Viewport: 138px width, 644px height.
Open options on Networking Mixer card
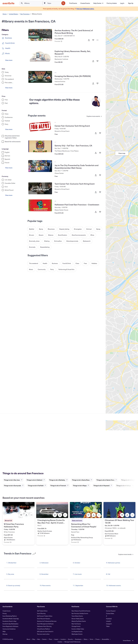point(99,515)
